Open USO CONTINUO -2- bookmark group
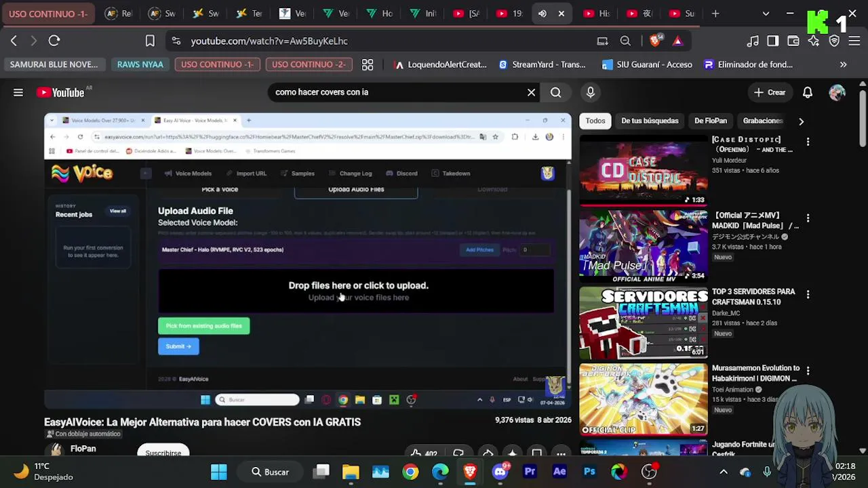The height and width of the screenshot is (488, 868). tap(309, 64)
